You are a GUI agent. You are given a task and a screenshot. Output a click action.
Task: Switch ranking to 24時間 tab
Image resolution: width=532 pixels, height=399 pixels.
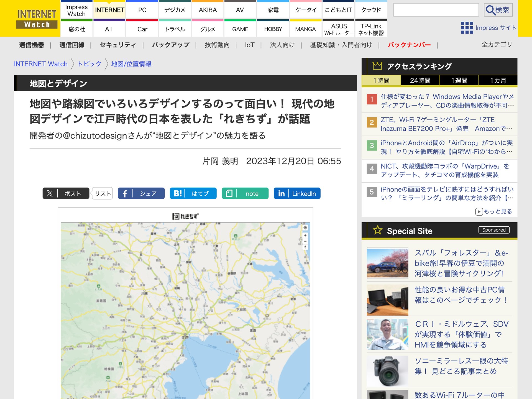coord(420,81)
